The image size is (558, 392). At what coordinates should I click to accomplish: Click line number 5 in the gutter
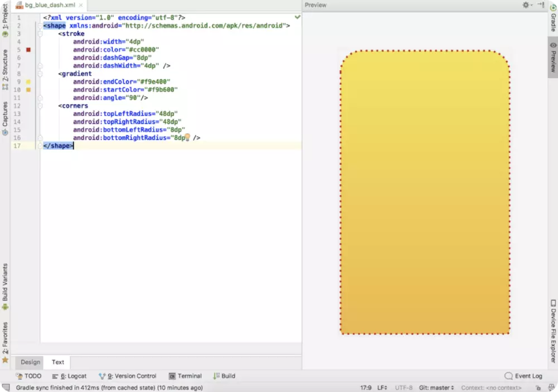[19, 50]
